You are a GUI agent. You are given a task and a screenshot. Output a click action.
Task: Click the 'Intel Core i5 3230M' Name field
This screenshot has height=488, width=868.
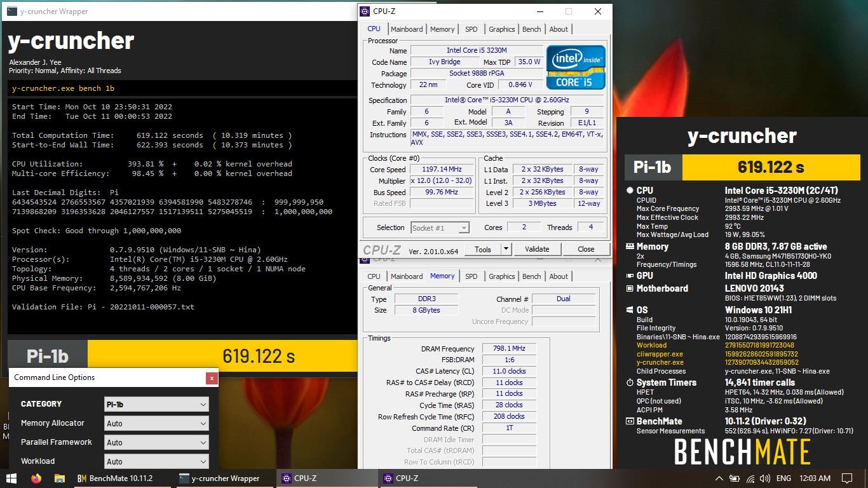click(477, 50)
